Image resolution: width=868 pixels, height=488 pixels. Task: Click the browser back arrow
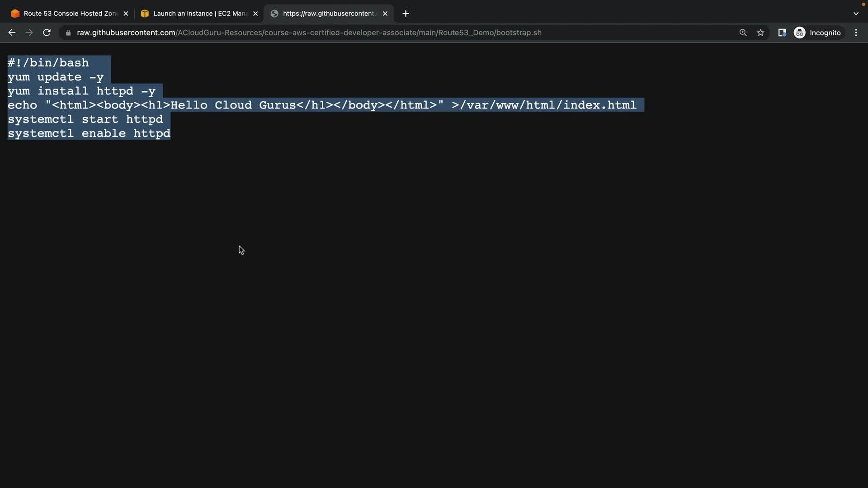pyautogui.click(x=12, y=33)
